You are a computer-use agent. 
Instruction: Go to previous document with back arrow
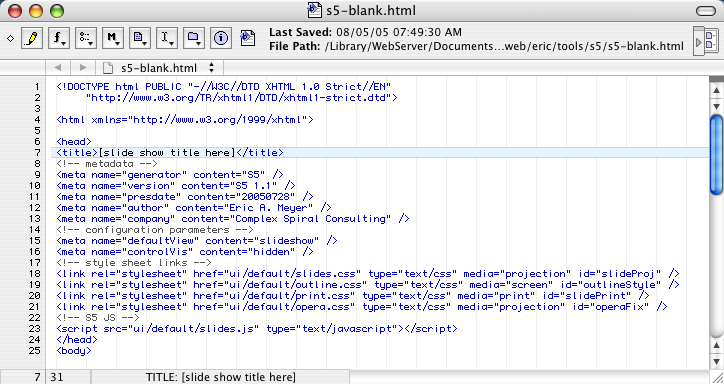tap(58, 68)
